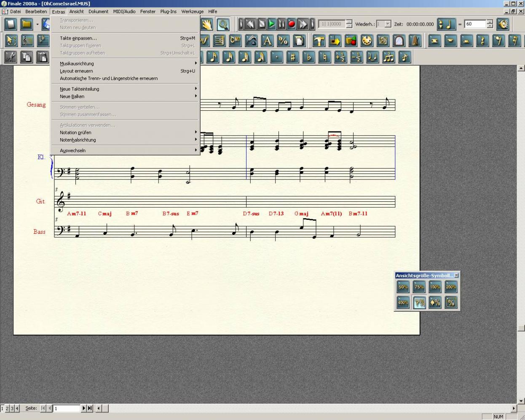Click raise half step icon
This screenshot has width=525, height=420.
pyautogui.click(x=340, y=57)
